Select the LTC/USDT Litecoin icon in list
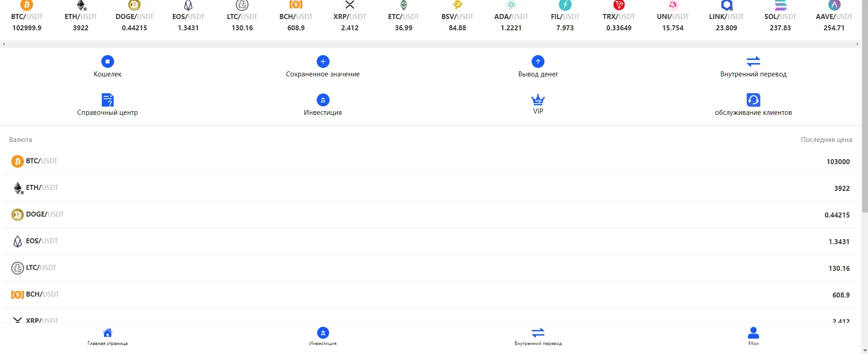This screenshot has width=868, height=354. tap(17, 268)
